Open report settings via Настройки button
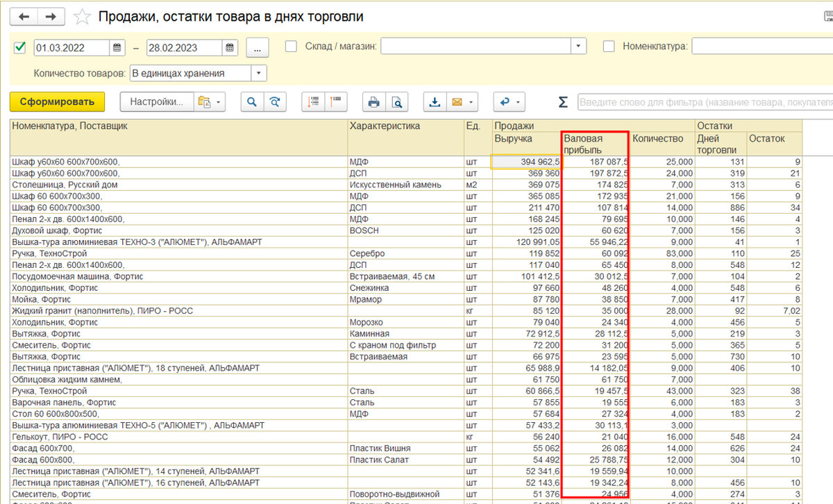Screen dimensions: 833x504 156,102
